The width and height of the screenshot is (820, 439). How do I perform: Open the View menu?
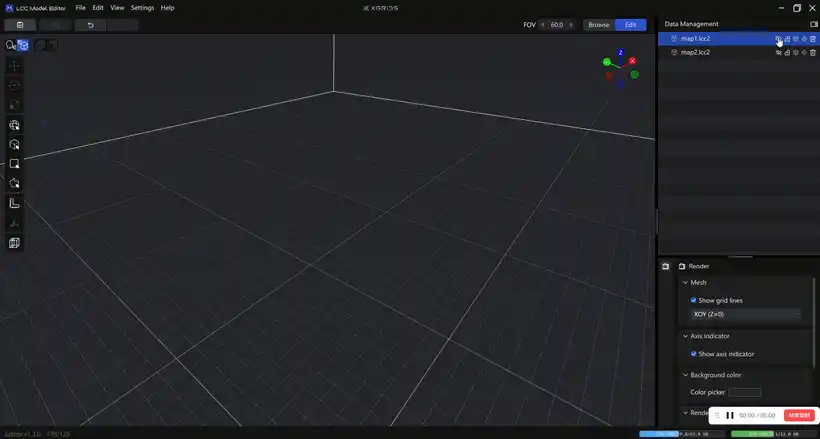pyautogui.click(x=117, y=8)
